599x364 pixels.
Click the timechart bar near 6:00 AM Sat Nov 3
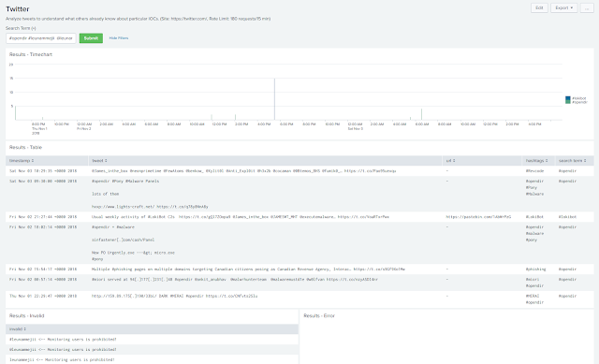(421, 114)
